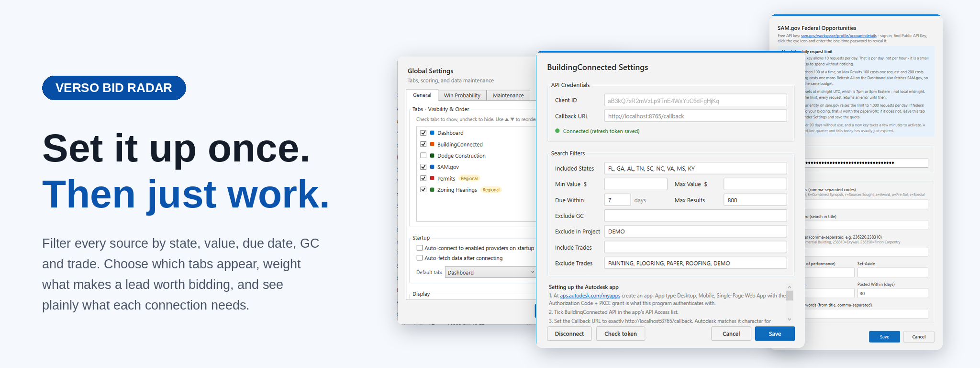Screen dimensions: 980x368
Task: Click the Exclude GC field
Action: point(695,216)
